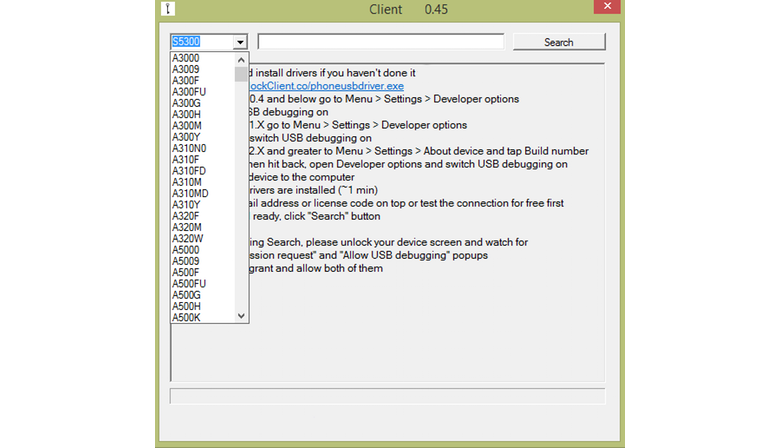Select A500FU in the dropdown list

(x=189, y=283)
